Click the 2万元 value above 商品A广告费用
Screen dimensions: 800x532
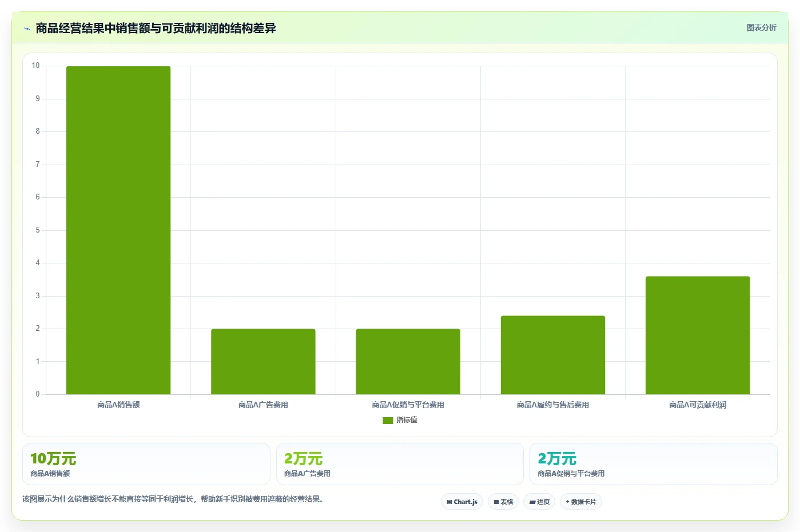[x=304, y=459]
